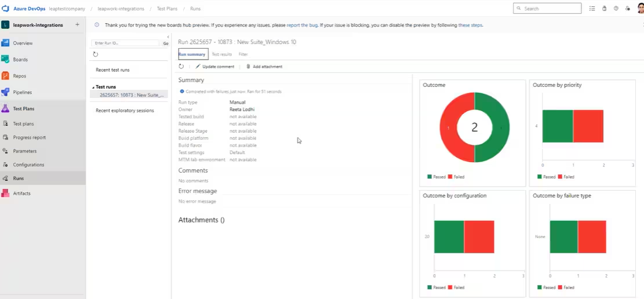Open the Repos icon in sidebar
The height and width of the screenshot is (299, 644).
[x=5, y=76]
